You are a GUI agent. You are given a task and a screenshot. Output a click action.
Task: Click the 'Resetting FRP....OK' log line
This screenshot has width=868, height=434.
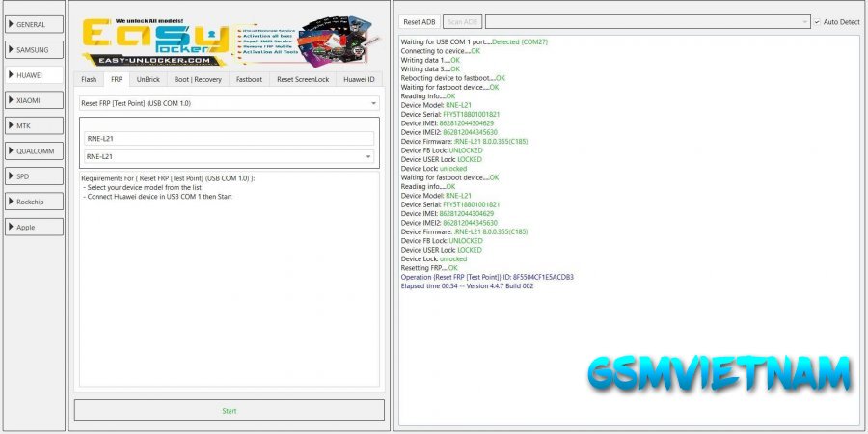[x=429, y=268]
